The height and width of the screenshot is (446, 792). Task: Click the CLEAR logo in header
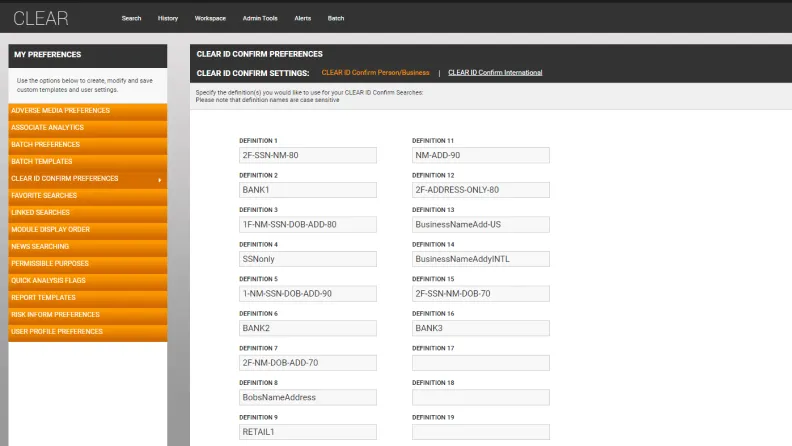(x=40, y=17)
